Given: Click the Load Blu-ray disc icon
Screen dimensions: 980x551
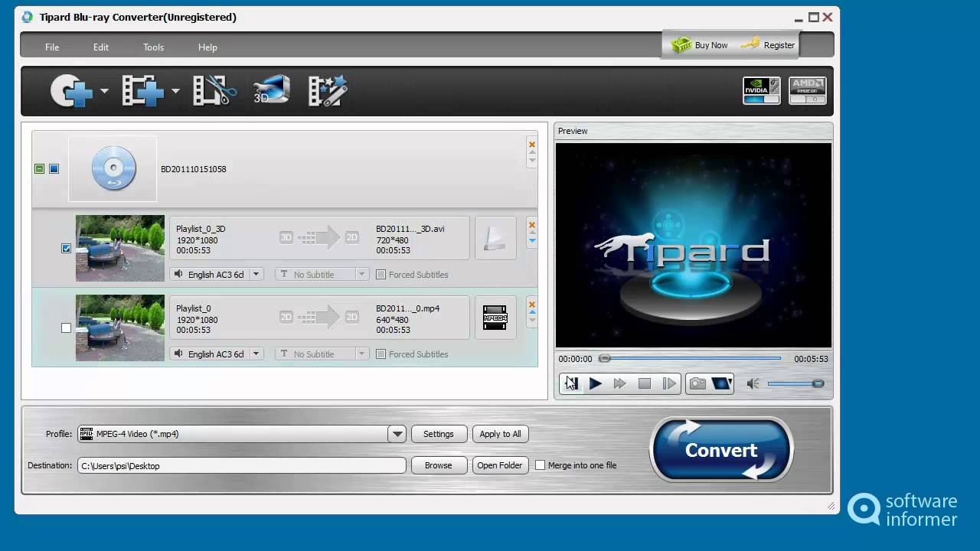Looking at the screenshot, I should [x=71, y=91].
